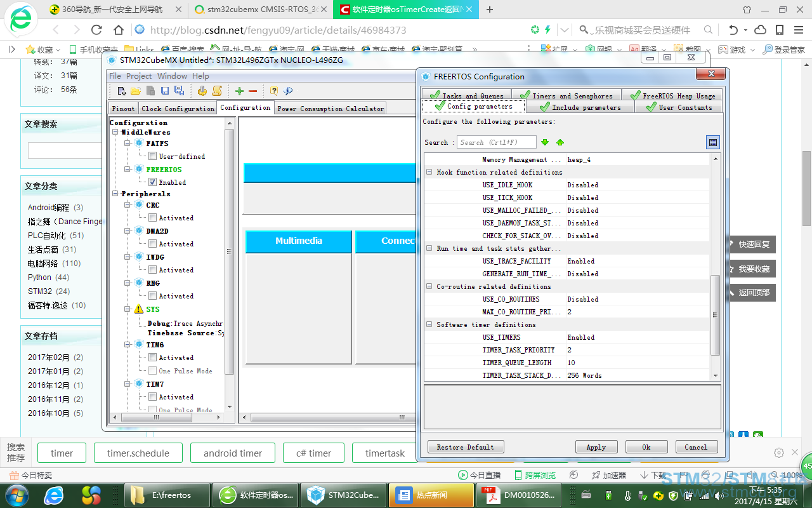Click Apply in FREERTOS Configuration
Screen dimensions: 812x508
tap(596, 447)
